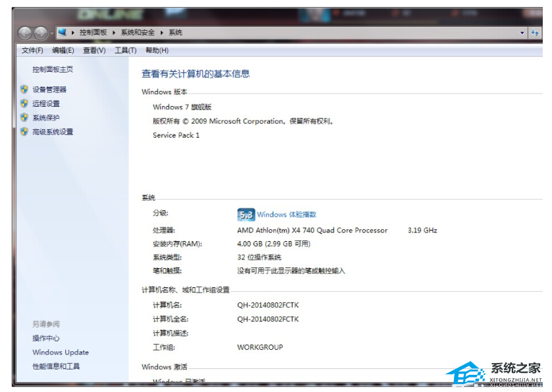This screenshot has width=552, height=392.
Task: Click the shield icon beside 系统保护
Action: 24,117
